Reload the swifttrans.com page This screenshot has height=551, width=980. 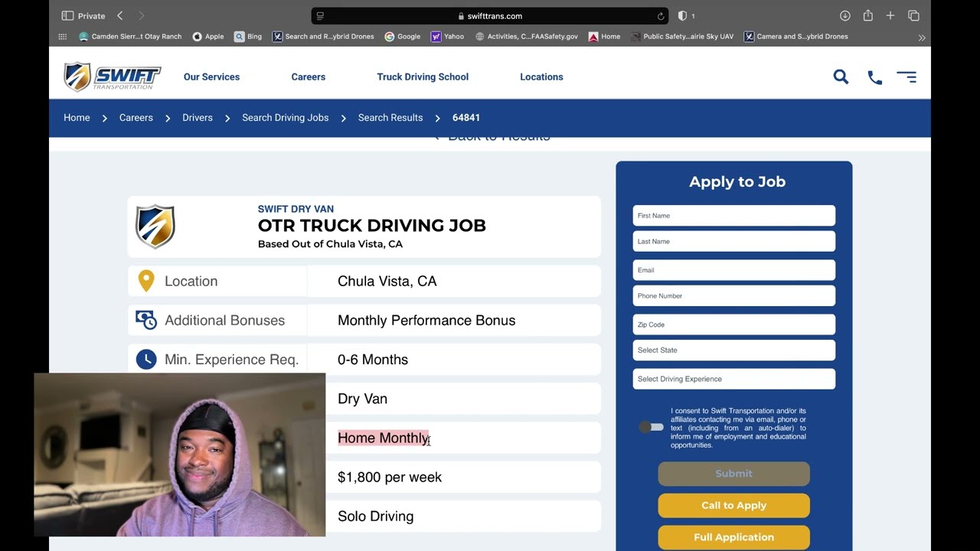tap(661, 15)
